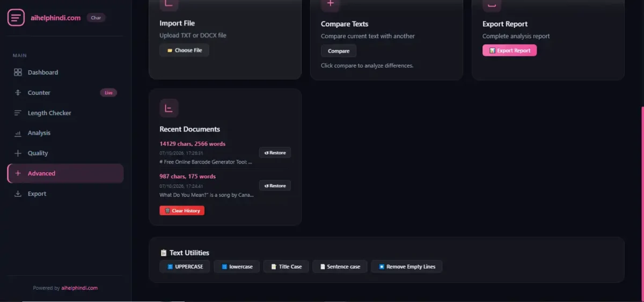
Task: Click 'Click compare to analyze differences' text
Action: click(367, 65)
